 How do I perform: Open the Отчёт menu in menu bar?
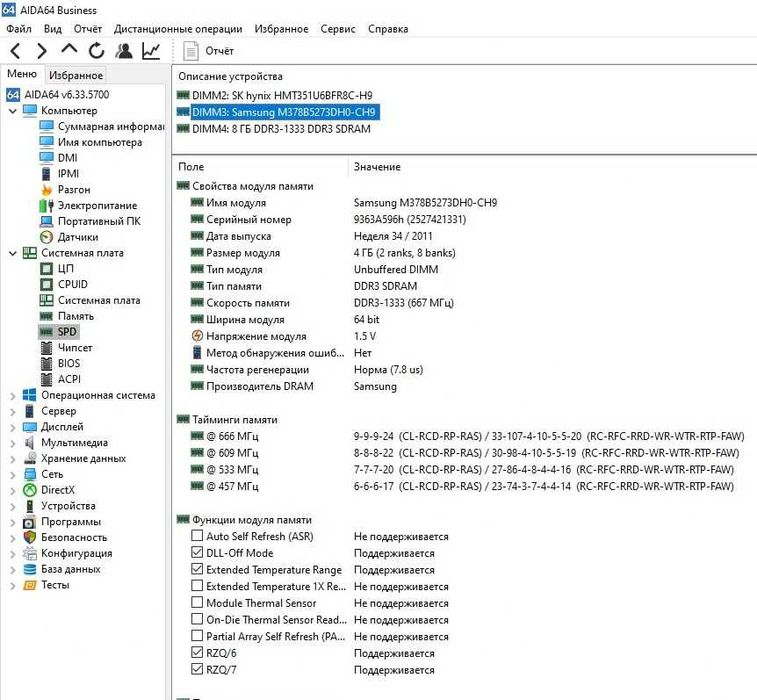click(88, 29)
